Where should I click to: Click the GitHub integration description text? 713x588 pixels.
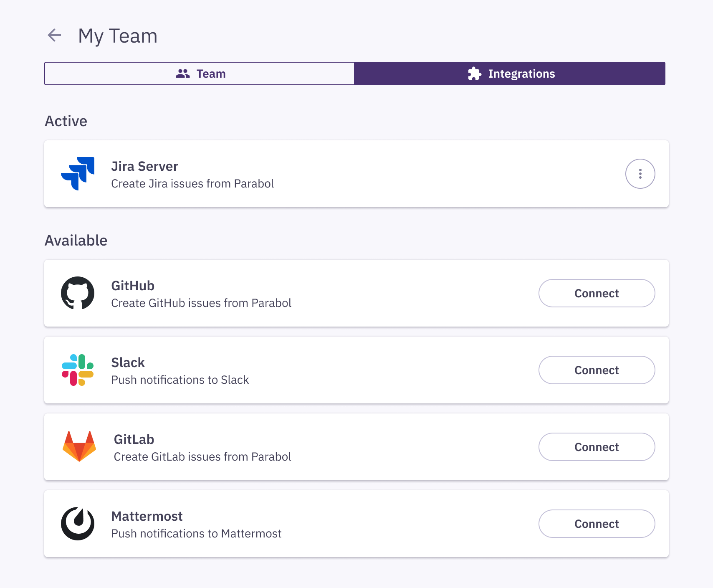pyautogui.click(x=201, y=303)
